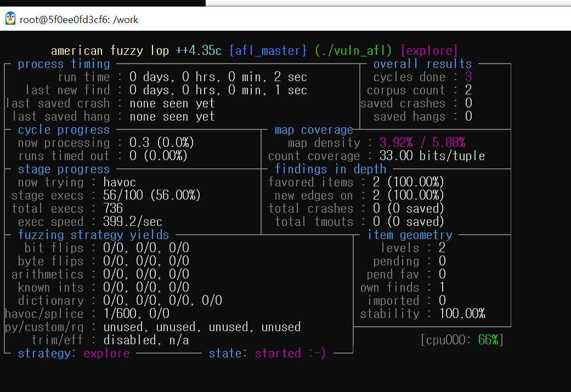Click the map density value 3.92% / 5.88%
This screenshot has width=571, height=392.
click(422, 143)
